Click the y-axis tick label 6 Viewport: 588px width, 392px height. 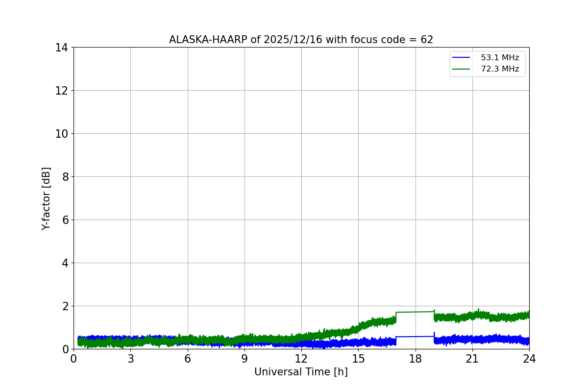click(x=65, y=220)
